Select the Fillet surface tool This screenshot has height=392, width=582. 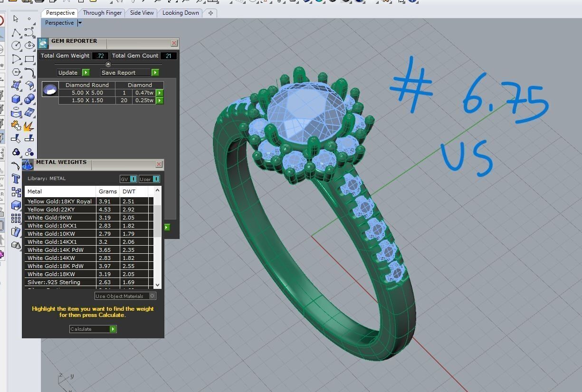[29, 86]
